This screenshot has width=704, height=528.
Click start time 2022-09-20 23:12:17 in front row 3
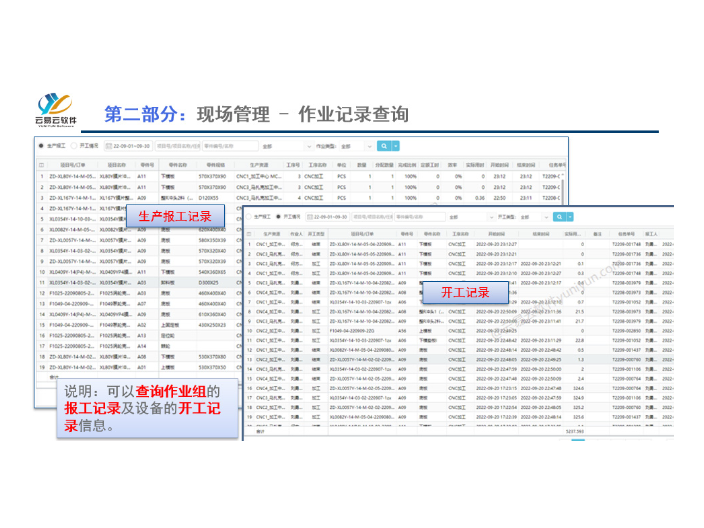[x=496, y=264]
